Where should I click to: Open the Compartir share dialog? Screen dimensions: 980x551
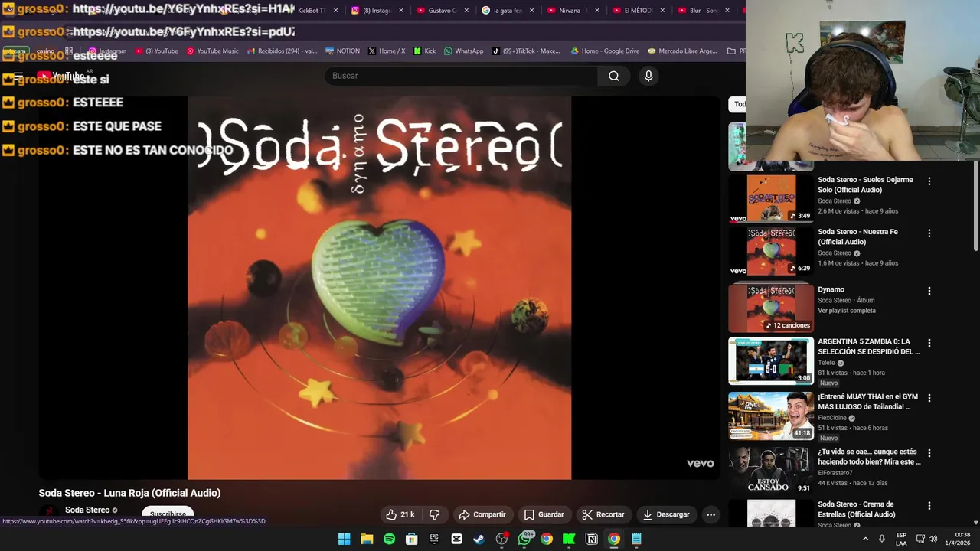(x=482, y=514)
